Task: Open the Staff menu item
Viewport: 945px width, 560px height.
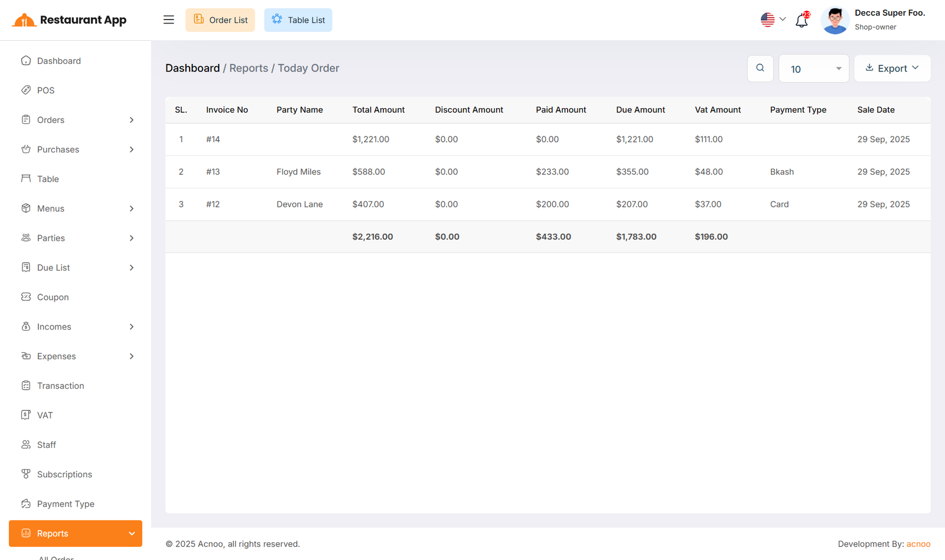Action: coord(76,445)
